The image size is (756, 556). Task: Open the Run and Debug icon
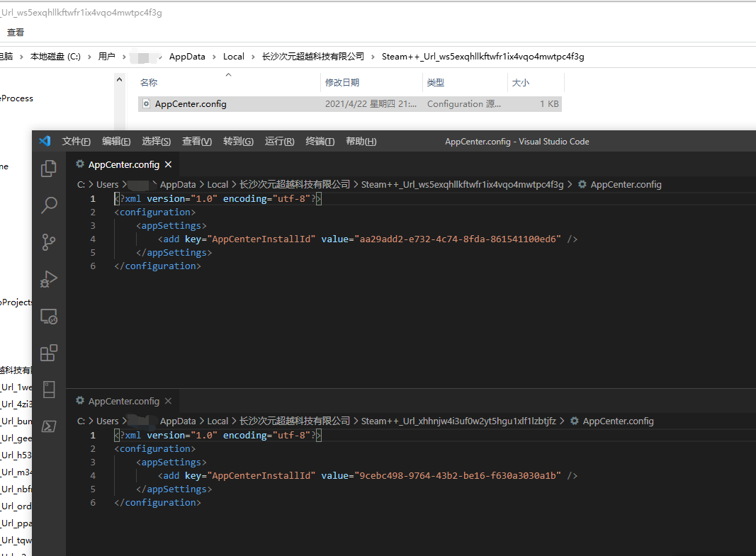tap(48, 279)
